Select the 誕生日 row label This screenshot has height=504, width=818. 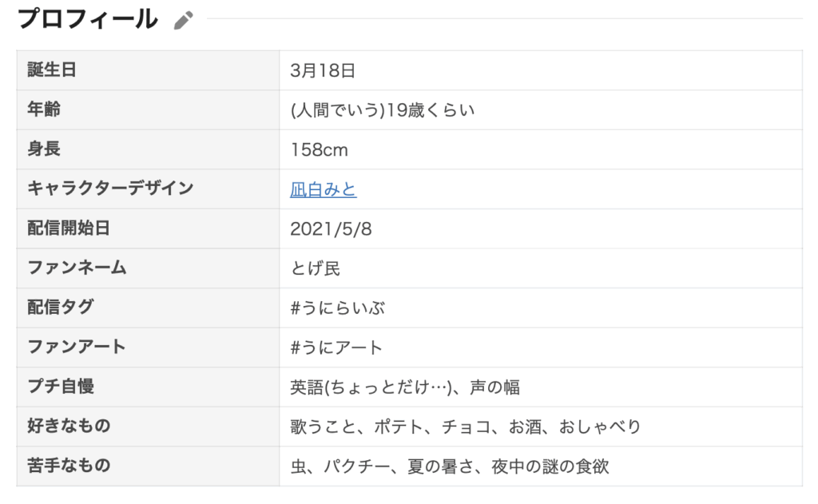tap(52, 70)
